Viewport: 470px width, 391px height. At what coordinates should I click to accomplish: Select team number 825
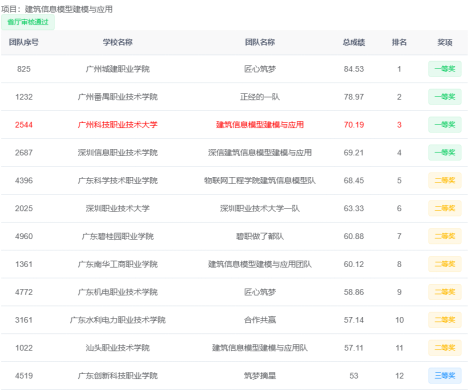click(24, 69)
